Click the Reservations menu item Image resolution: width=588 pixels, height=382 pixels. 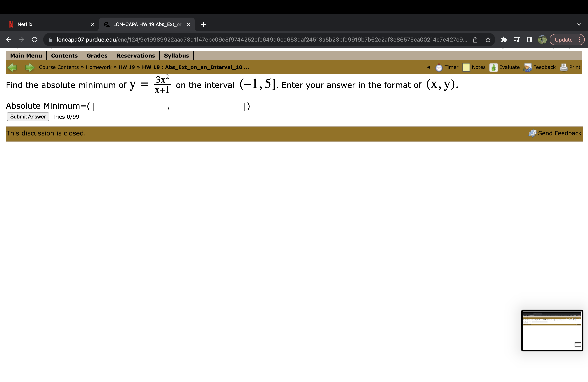pyautogui.click(x=135, y=56)
